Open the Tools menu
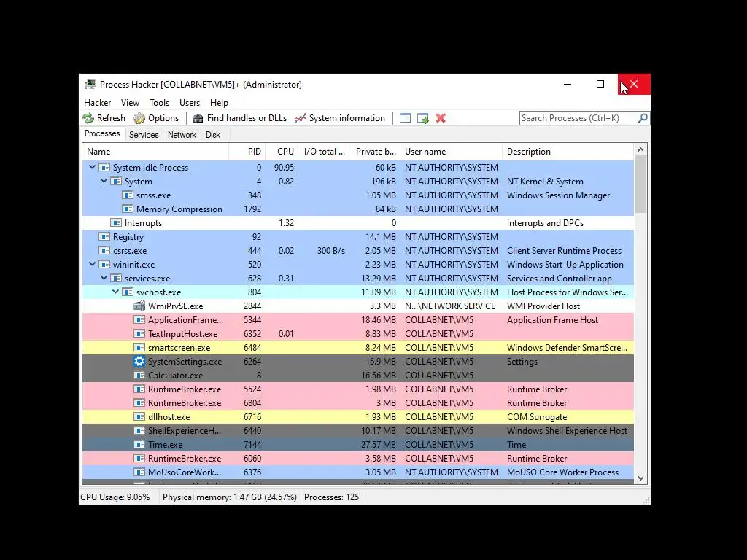The image size is (747, 560). [x=159, y=102]
